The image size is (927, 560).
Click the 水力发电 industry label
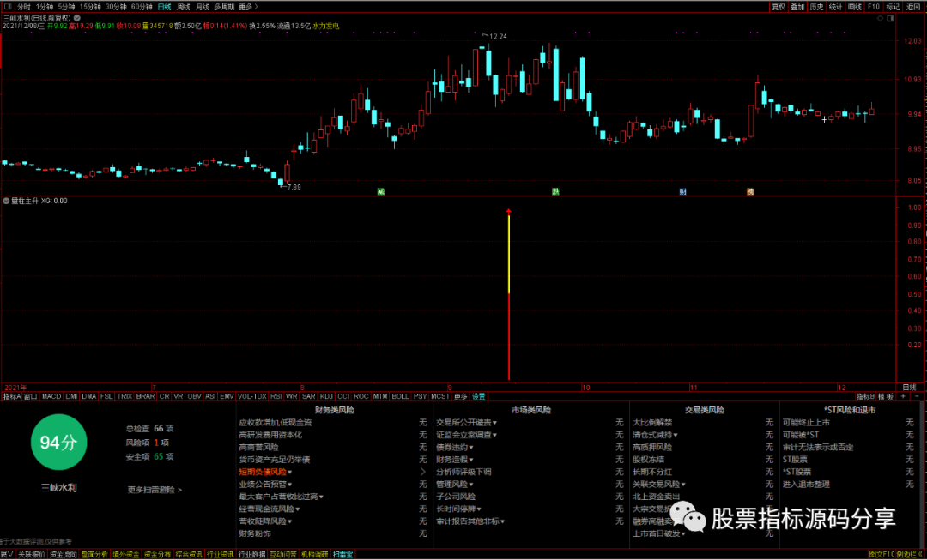(x=326, y=26)
